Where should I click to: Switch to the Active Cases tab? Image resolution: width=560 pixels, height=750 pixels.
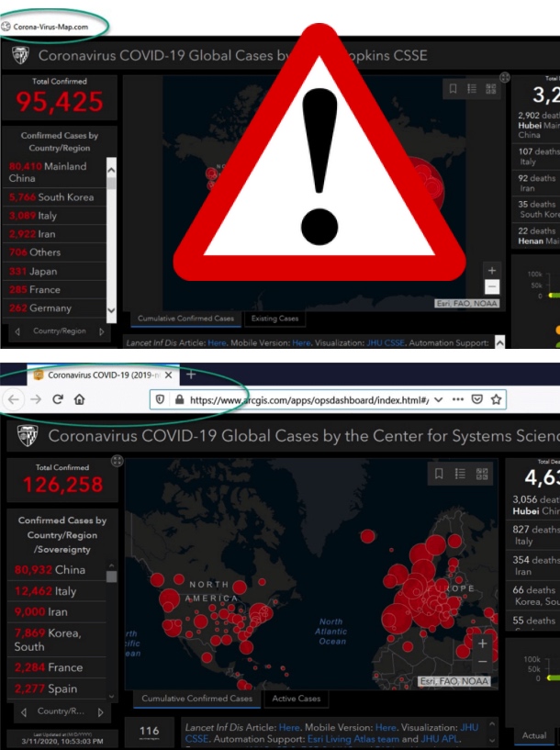point(295,699)
